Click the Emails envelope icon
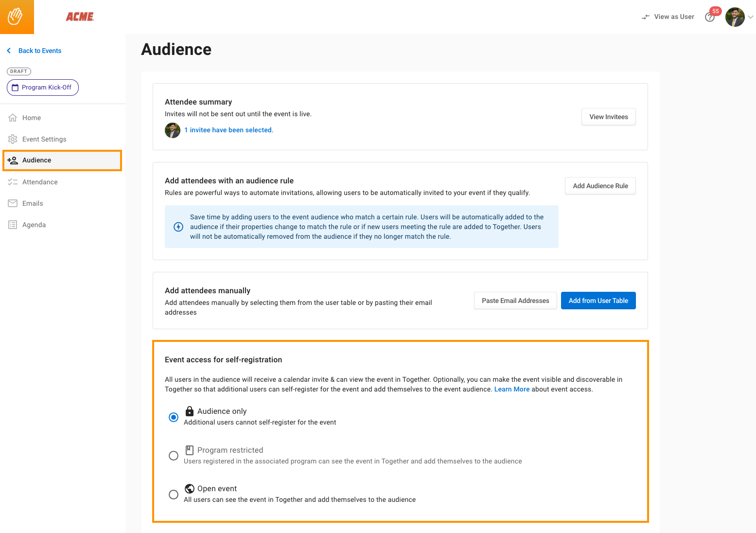756x533 pixels. [13, 203]
